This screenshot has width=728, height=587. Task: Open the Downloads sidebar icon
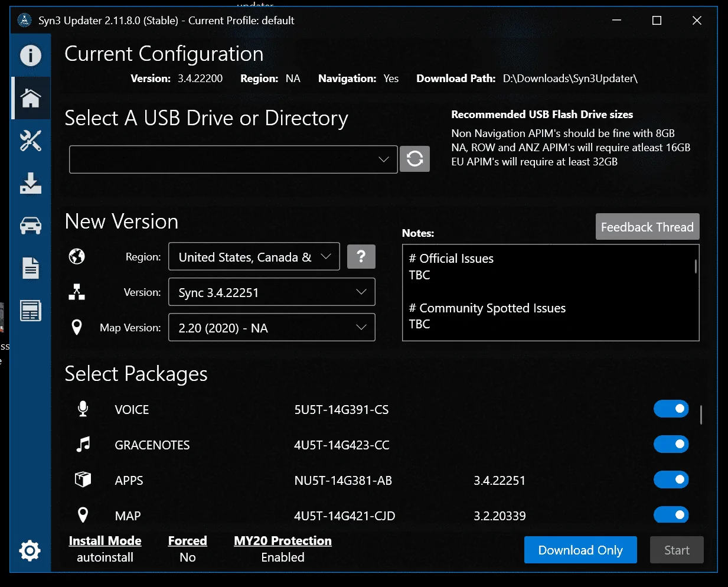31,183
